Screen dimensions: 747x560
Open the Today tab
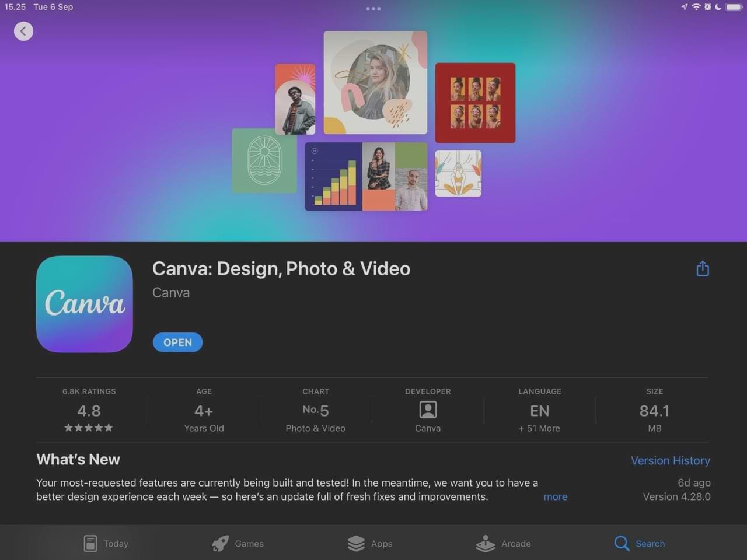click(x=106, y=544)
